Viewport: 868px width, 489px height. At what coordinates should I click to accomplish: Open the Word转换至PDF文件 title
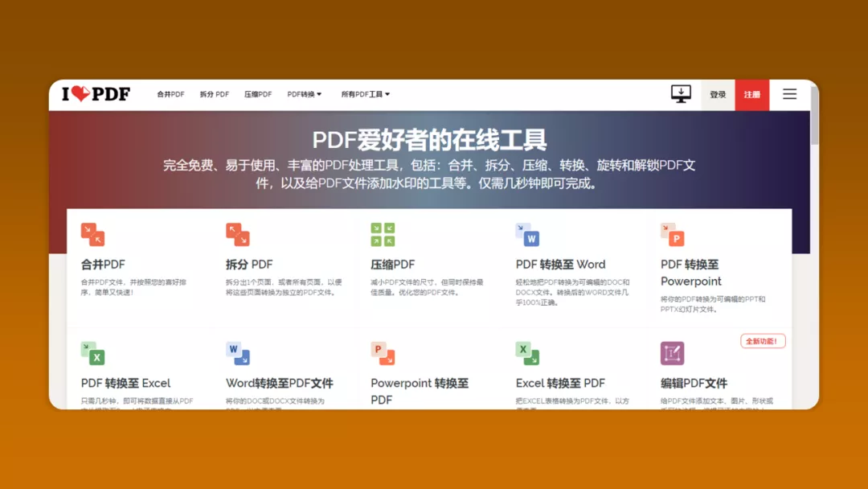280,383
